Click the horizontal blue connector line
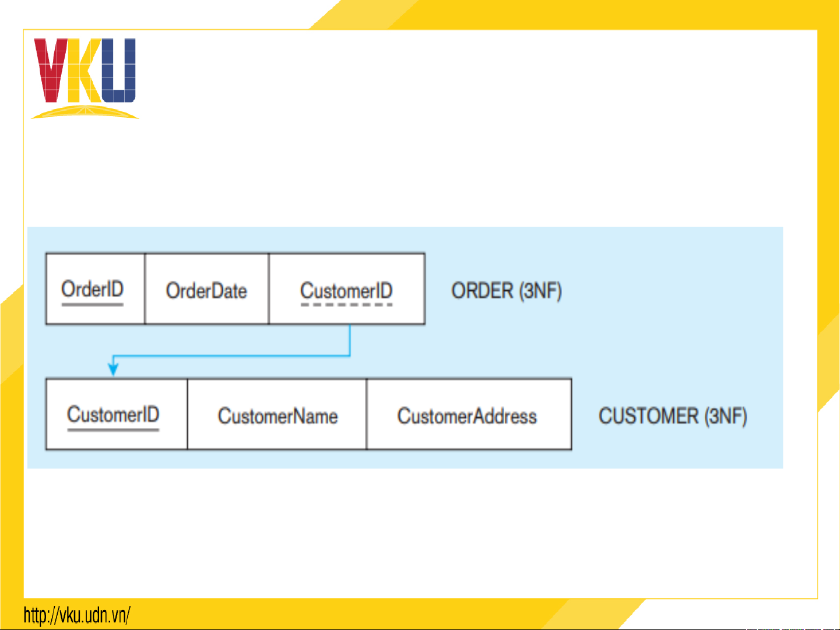The width and height of the screenshot is (840, 630). coord(233,356)
